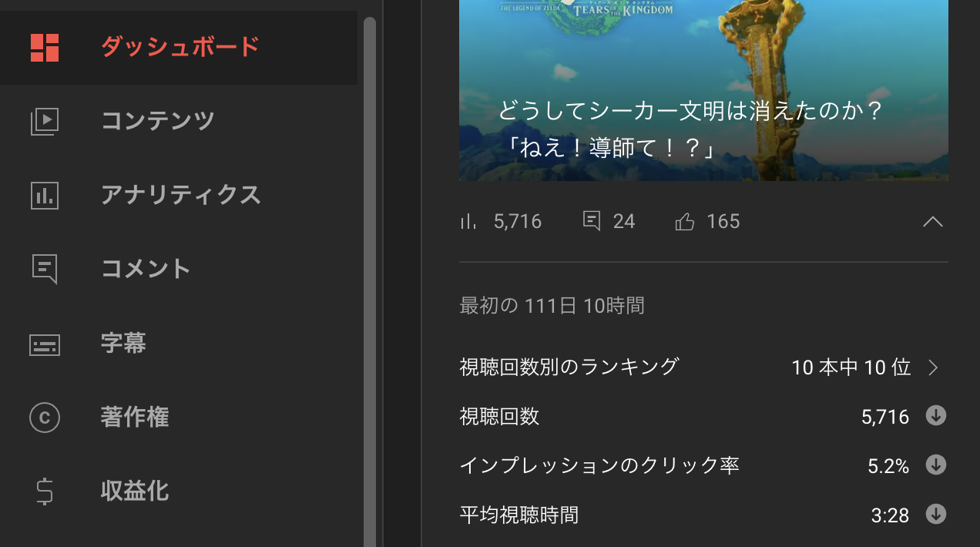Open the 視聴回数別のランキング row
This screenshot has width=980, height=547.
(703, 367)
